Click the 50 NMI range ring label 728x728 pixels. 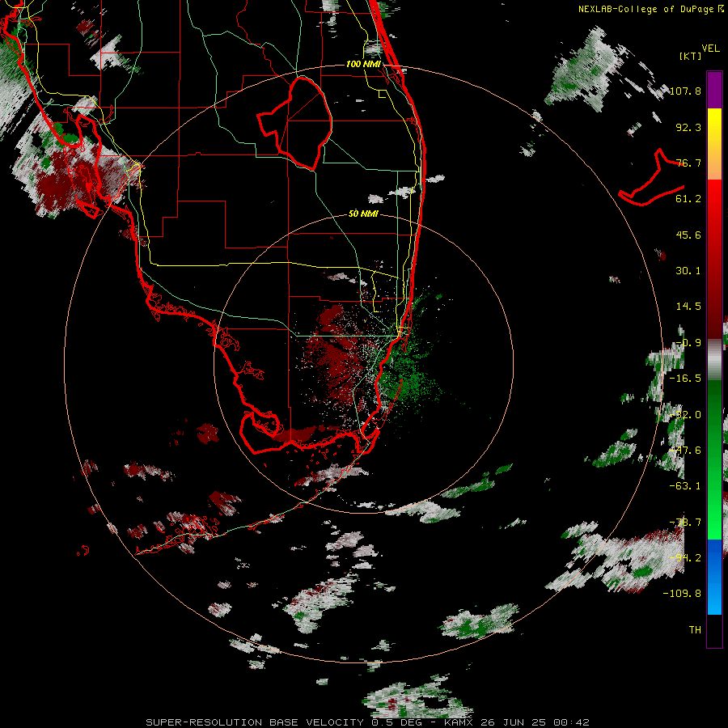point(363,214)
